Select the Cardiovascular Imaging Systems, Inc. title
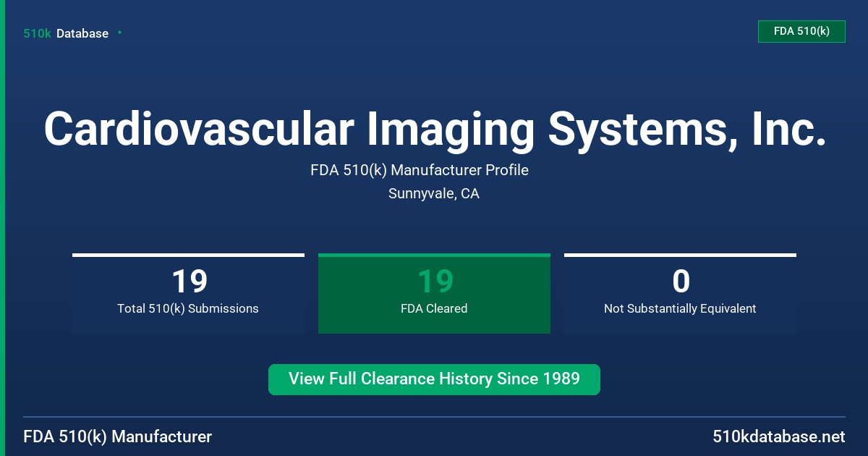 (434, 129)
